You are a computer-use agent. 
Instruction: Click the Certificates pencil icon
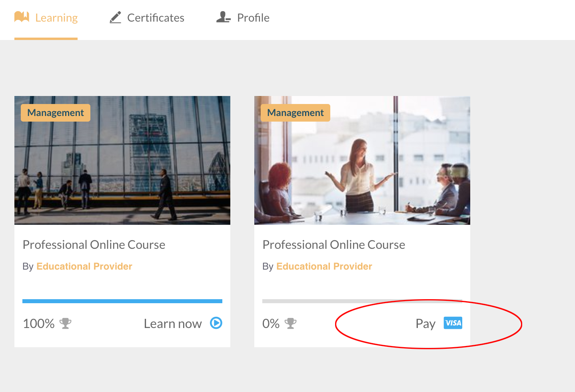click(x=115, y=17)
